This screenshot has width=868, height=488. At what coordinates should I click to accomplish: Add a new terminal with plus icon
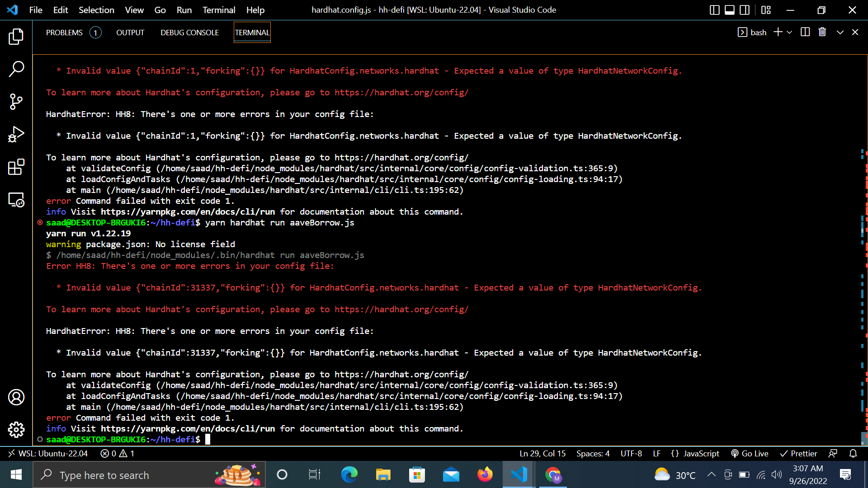click(x=778, y=32)
